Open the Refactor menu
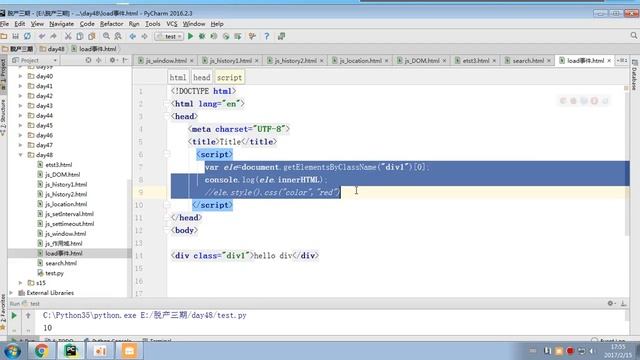 click(x=111, y=24)
